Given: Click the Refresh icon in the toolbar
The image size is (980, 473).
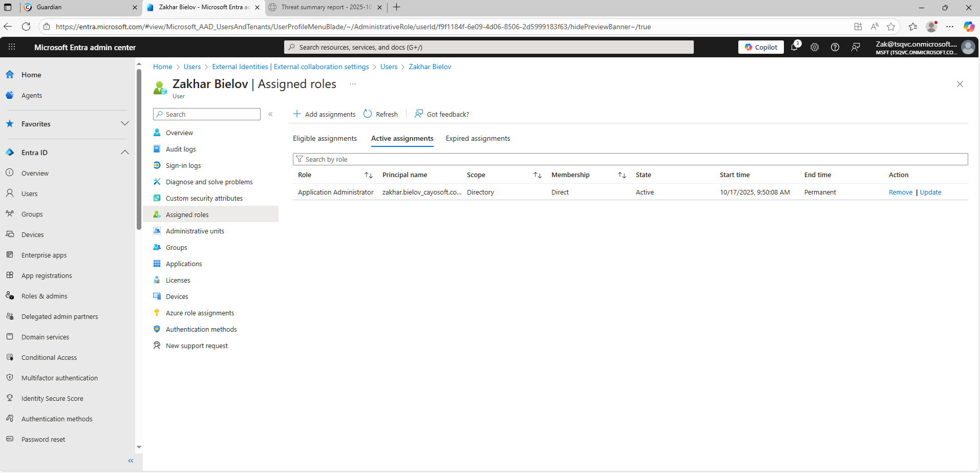Looking at the screenshot, I should [x=368, y=114].
